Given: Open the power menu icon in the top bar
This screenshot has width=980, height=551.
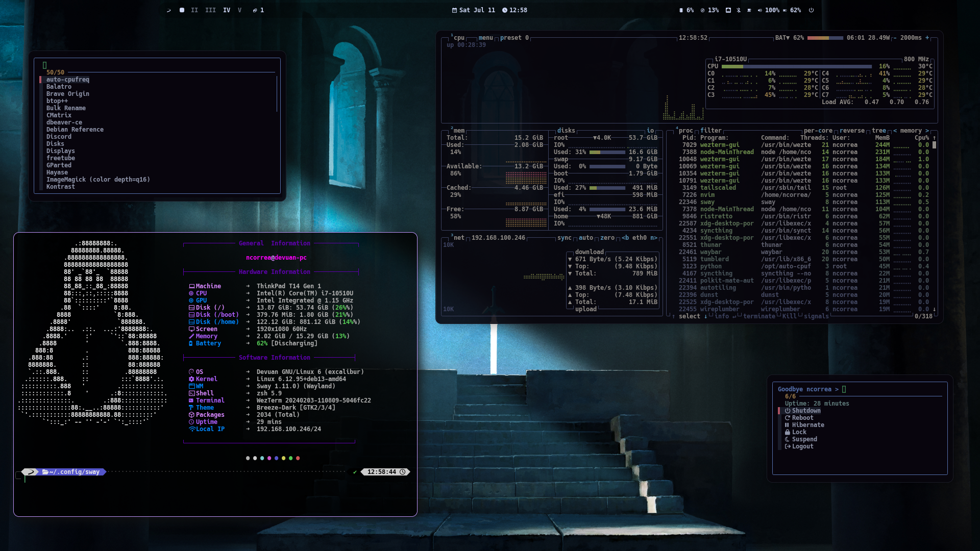Looking at the screenshot, I should [811, 10].
